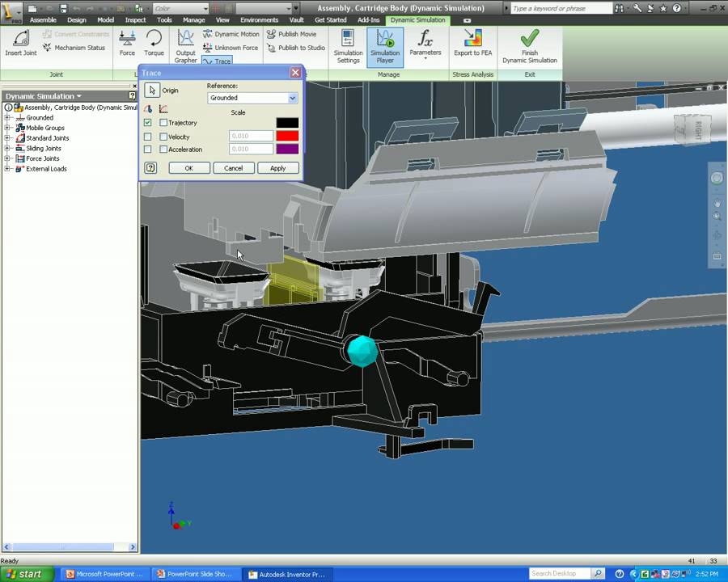Click the Origin selection arrow button
Screen dimensions: 728x582
152,90
